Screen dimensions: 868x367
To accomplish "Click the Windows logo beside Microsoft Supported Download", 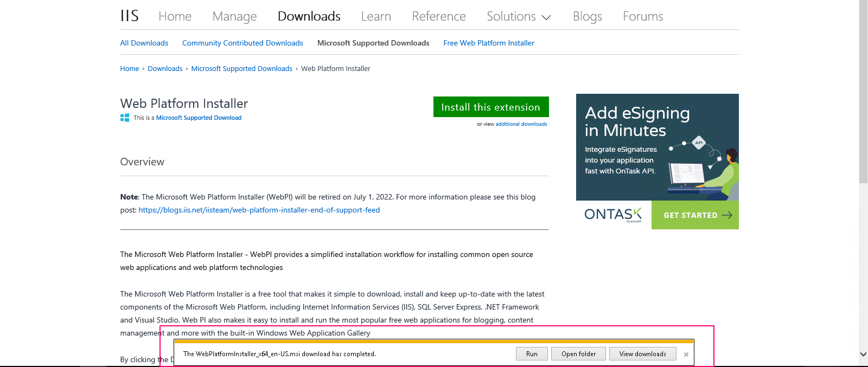I will coord(125,118).
